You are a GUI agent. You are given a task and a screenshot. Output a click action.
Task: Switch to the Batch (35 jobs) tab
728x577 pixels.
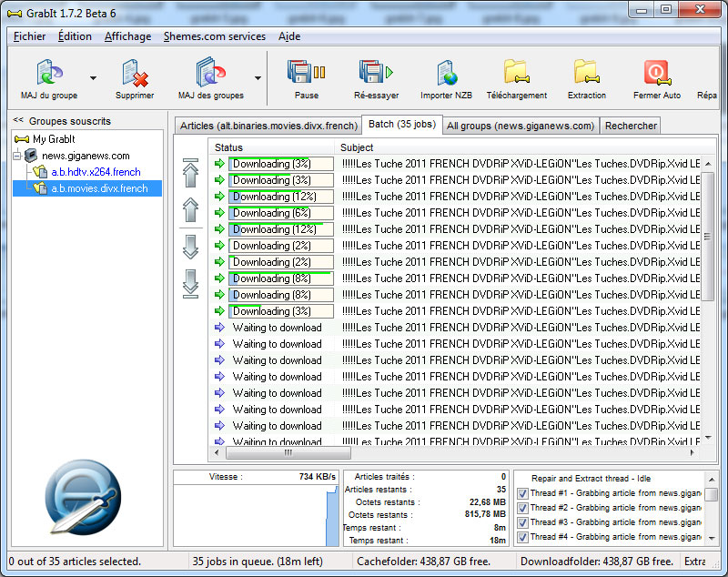click(x=402, y=124)
